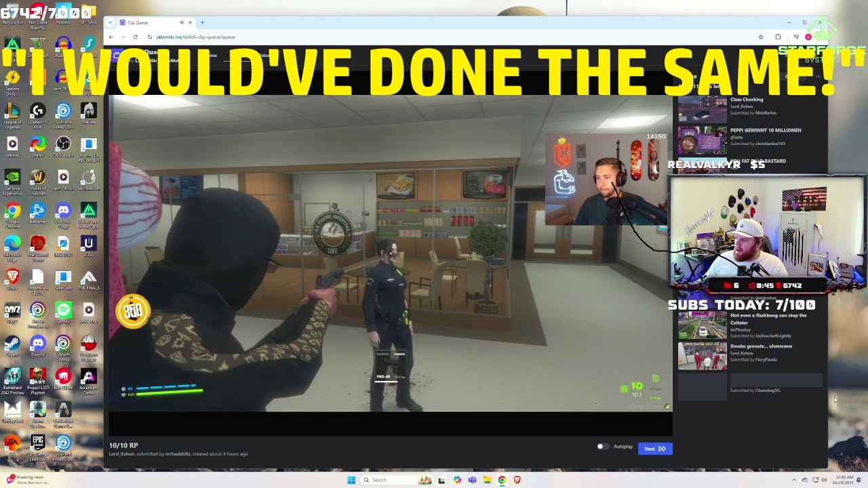The height and width of the screenshot is (488, 868).
Task: Select the Clip Queue browser tab
Action: (156, 22)
